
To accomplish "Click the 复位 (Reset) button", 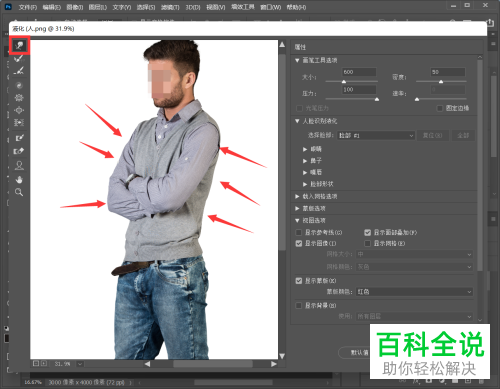I will pyautogui.click(x=433, y=135).
